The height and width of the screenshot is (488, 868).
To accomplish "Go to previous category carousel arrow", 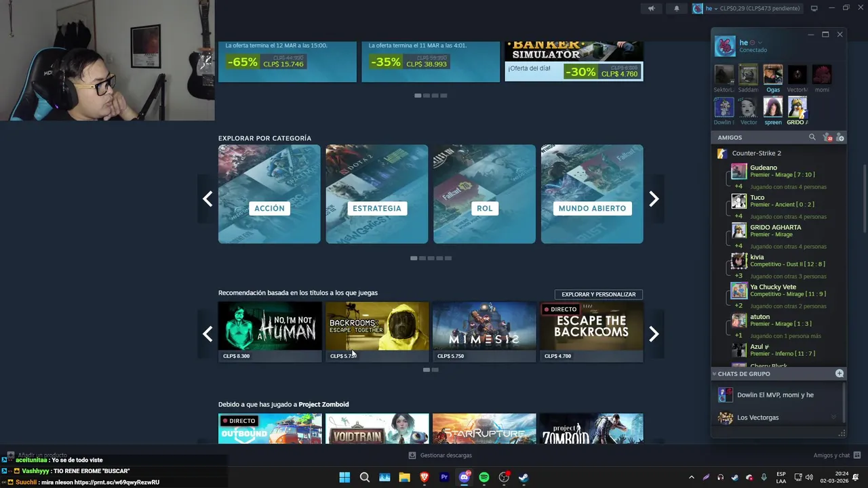I will [x=208, y=199].
